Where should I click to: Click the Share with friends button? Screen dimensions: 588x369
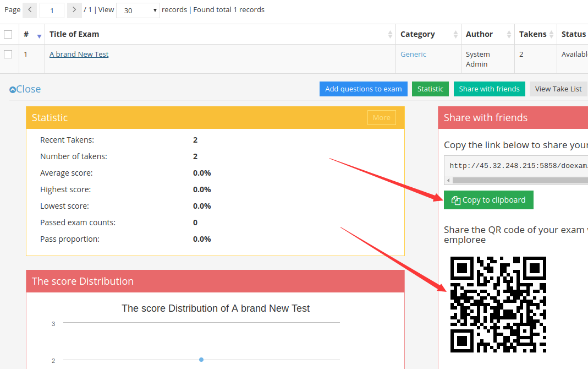tap(490, 89)
